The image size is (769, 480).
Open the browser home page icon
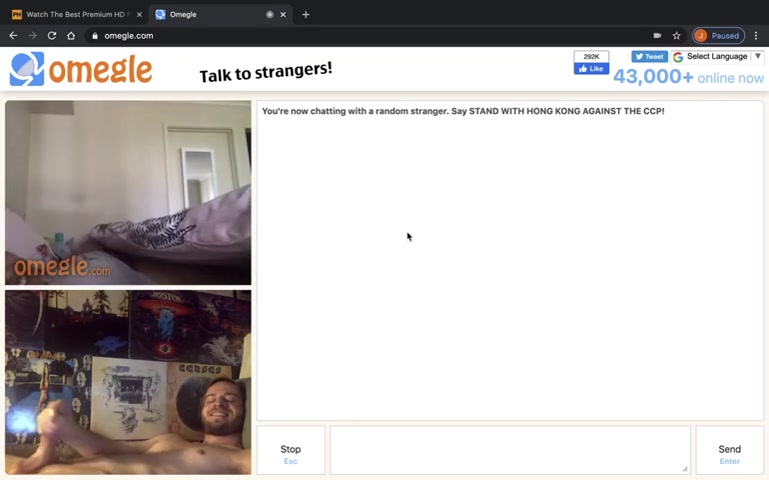point(71,36)
